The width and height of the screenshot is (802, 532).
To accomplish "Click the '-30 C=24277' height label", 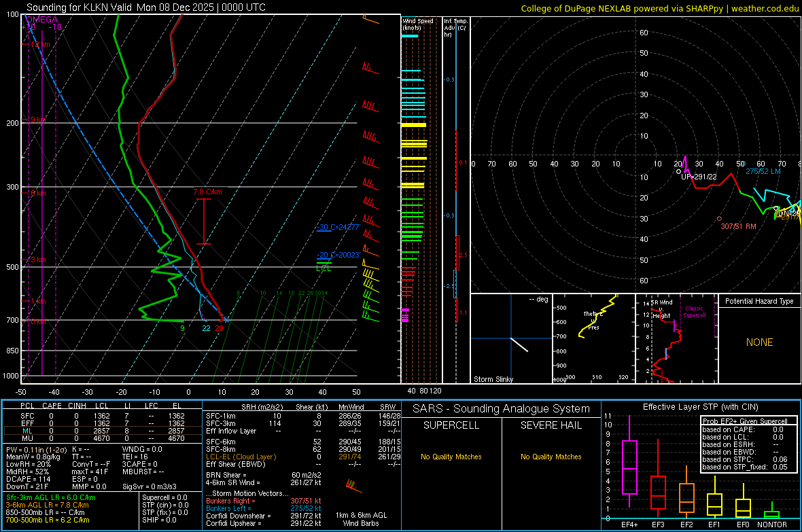I will click(338, 227).
